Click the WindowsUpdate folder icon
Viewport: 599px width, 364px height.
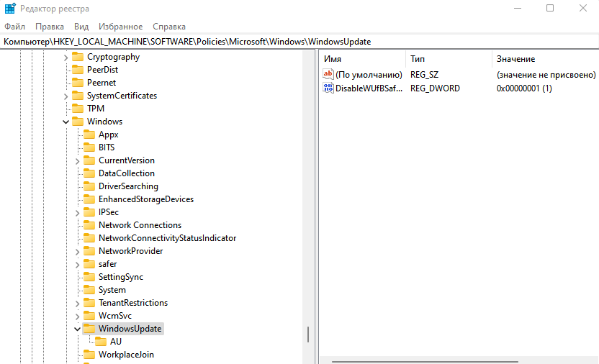[x=89, y=329]
